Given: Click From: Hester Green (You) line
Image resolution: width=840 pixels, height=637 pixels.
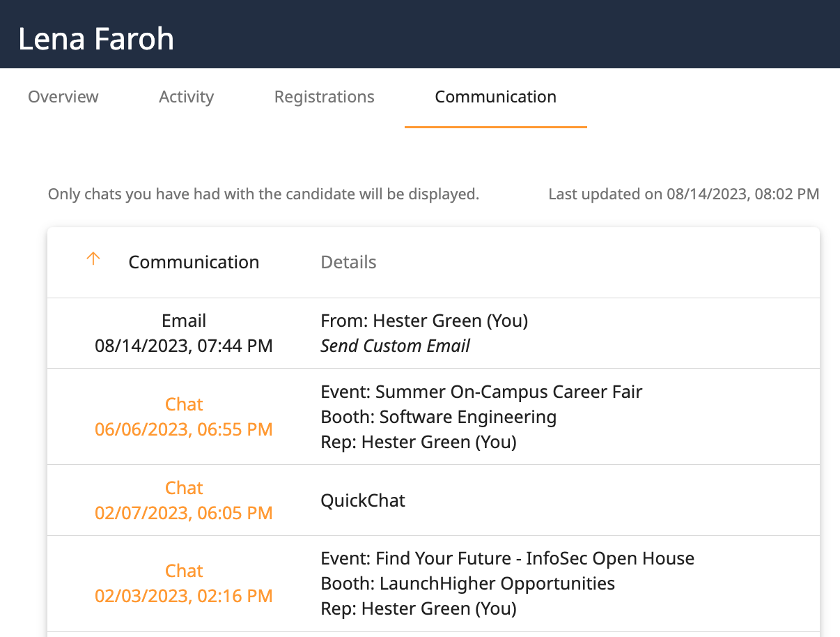Looking at the screenshot, I should click(424, 321).
